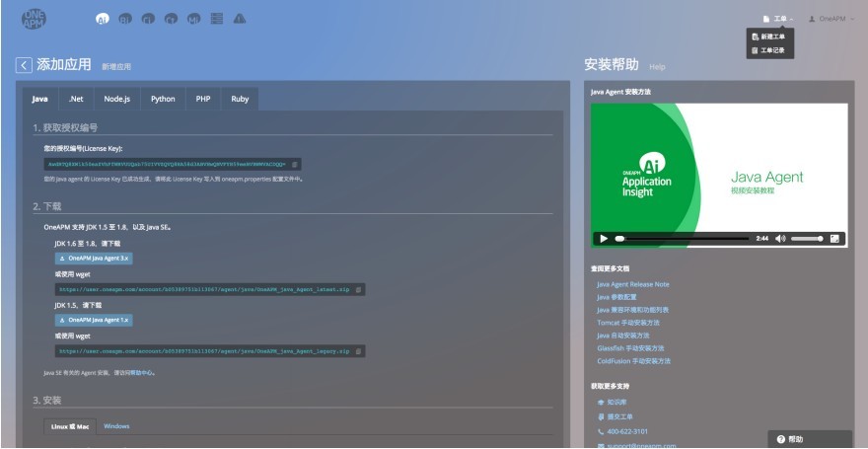Screen dimensions: 868x449
Task: Choose 新建工单 from the dropdown
Action: pos(770,37)
